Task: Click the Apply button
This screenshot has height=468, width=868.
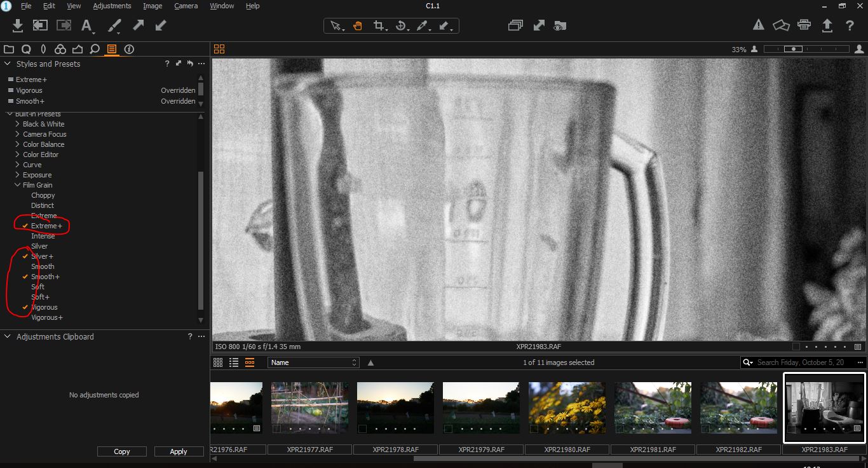Action: 179,451
